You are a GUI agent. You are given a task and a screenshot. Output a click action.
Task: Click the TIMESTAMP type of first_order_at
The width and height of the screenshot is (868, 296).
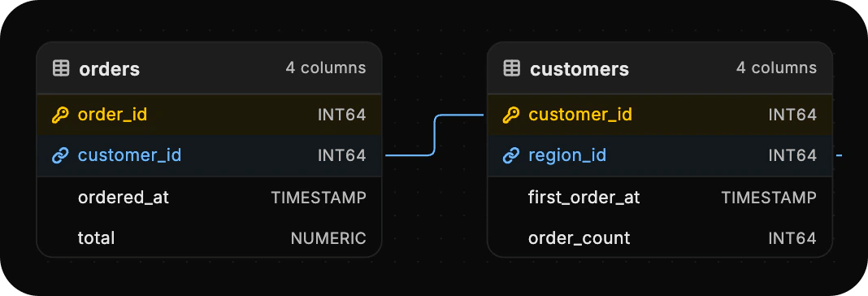click(769, 198)
